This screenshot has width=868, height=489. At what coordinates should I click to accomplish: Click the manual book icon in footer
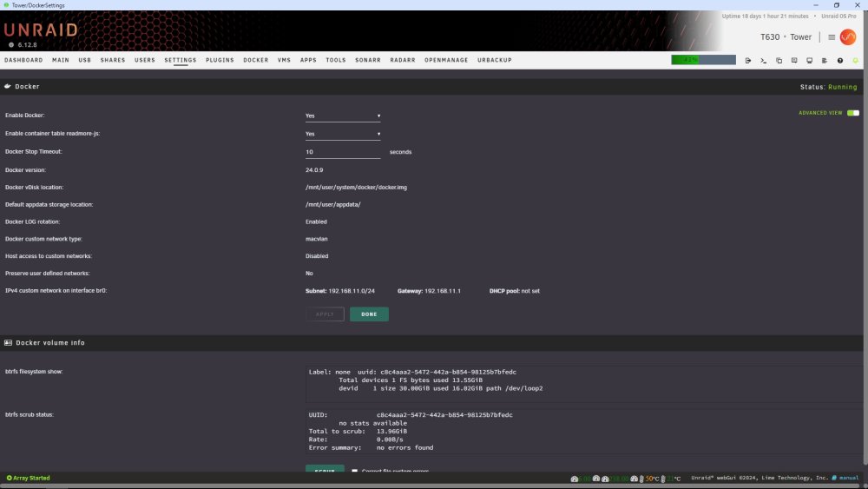pos(834,478)
